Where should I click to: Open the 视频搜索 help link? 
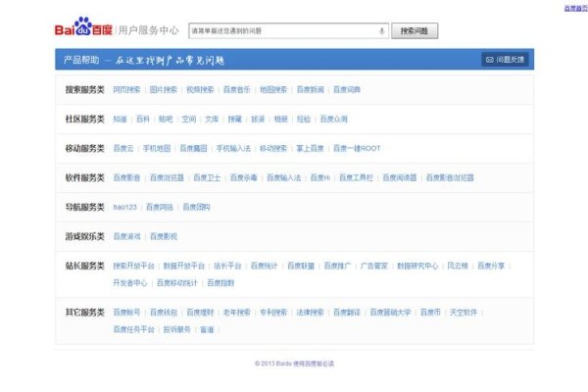click(x=200, y=89)
